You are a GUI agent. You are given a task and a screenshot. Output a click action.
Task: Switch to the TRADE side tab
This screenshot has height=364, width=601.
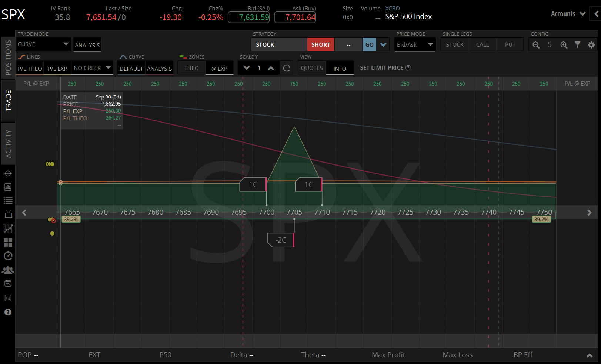(8, 100)
